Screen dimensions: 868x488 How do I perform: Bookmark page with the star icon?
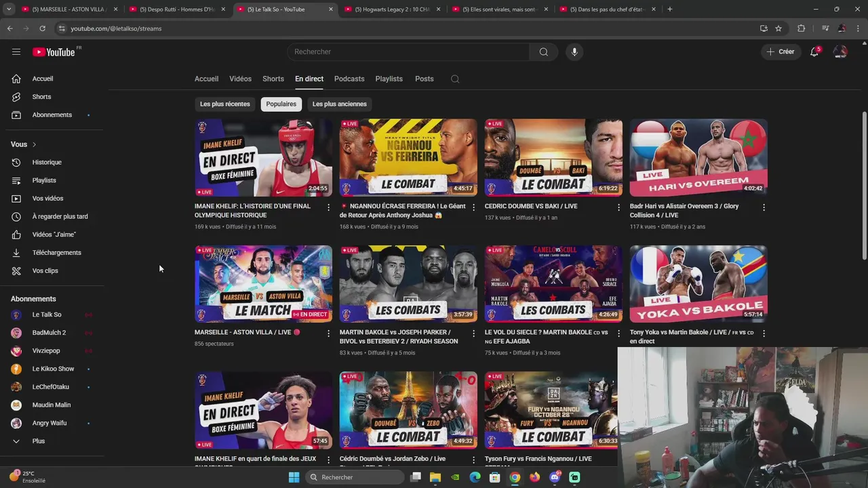(778, 28)
